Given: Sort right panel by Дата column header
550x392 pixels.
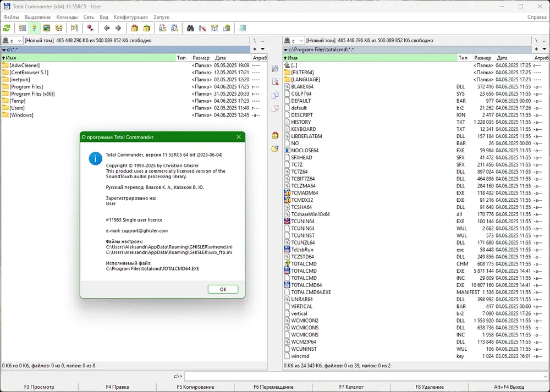Looking at the screenshot, I should click(x=514, y=58).
